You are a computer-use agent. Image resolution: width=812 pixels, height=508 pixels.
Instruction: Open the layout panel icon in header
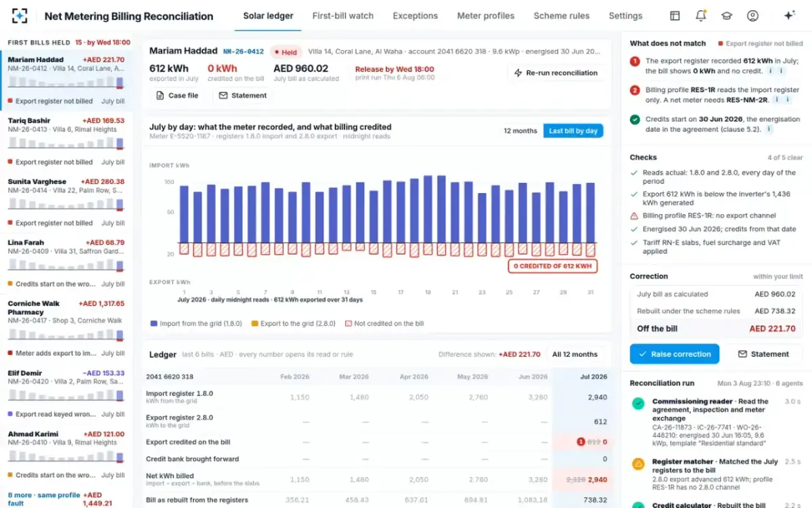point(675,16)
